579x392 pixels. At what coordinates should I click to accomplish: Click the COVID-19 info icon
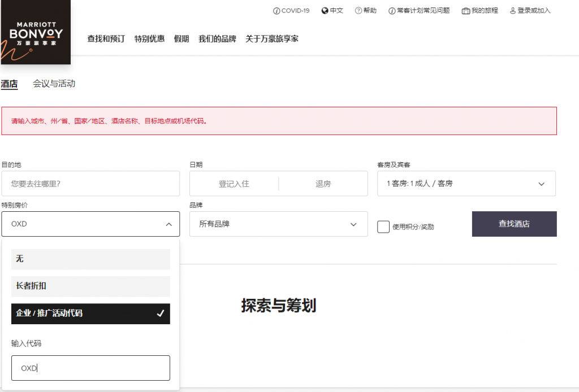(x=276, y=11)
